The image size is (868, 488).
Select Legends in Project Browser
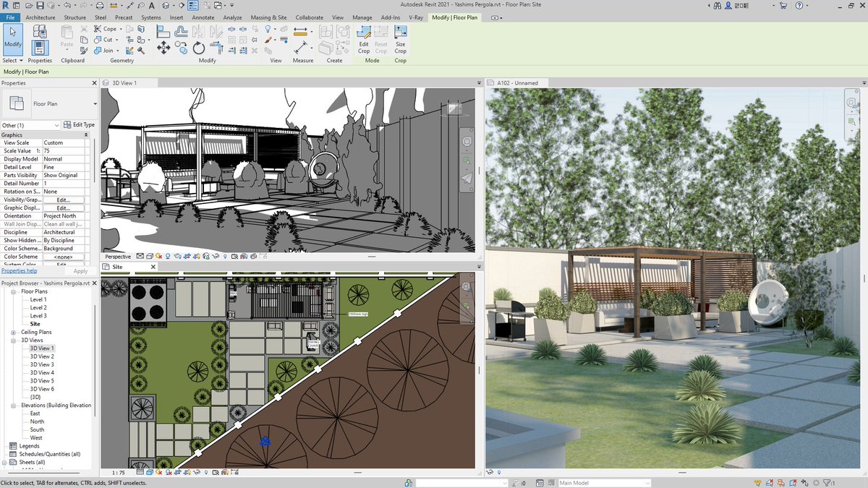click(30, 446)
